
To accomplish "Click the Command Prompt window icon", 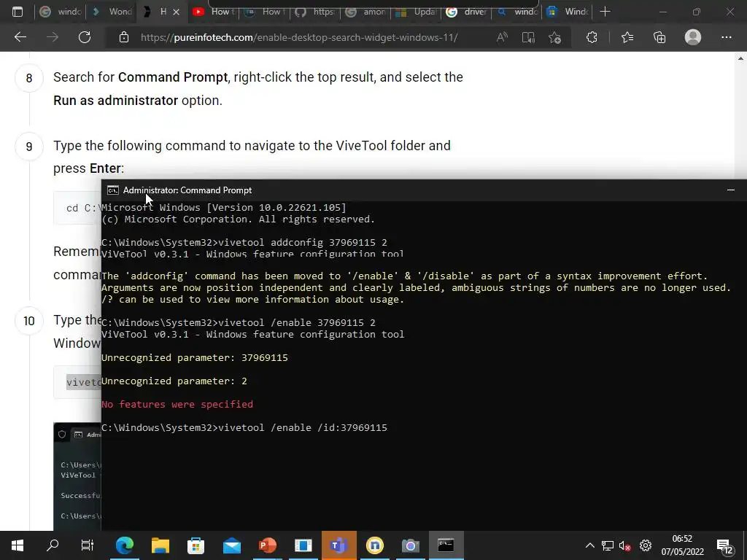I will 113,190.
